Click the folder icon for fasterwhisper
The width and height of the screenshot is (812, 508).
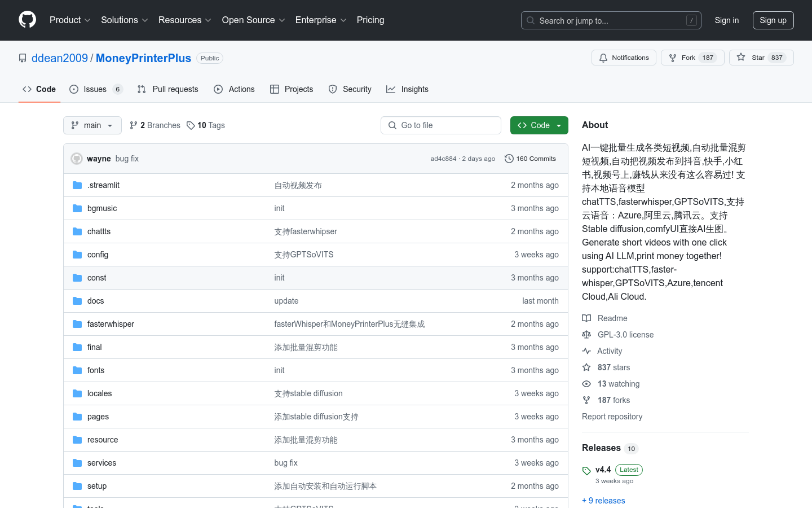(77, 324)
